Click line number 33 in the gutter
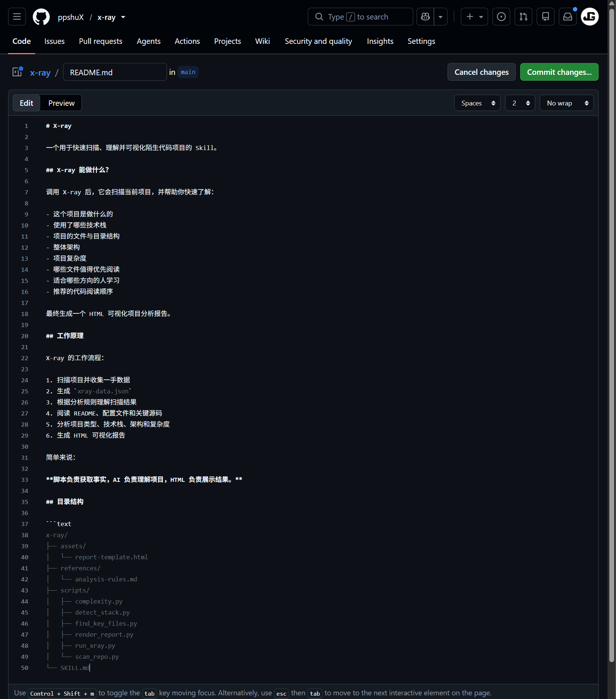The height and width of the screenshot is (699, 616). pos(25,480)
